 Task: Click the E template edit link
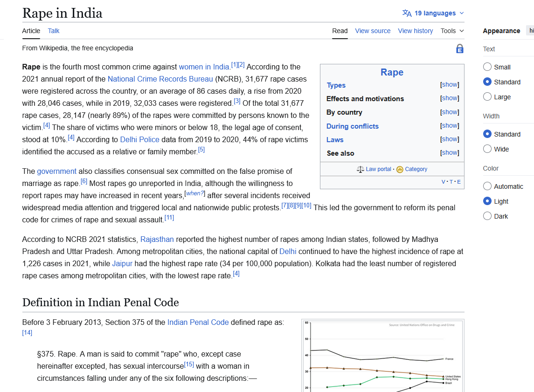[459, 182]
